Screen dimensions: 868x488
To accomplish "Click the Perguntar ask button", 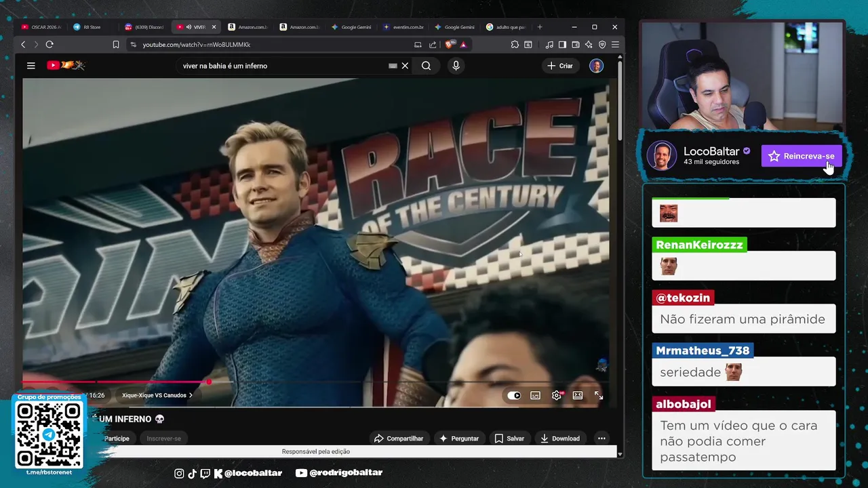I will [458, 439].
